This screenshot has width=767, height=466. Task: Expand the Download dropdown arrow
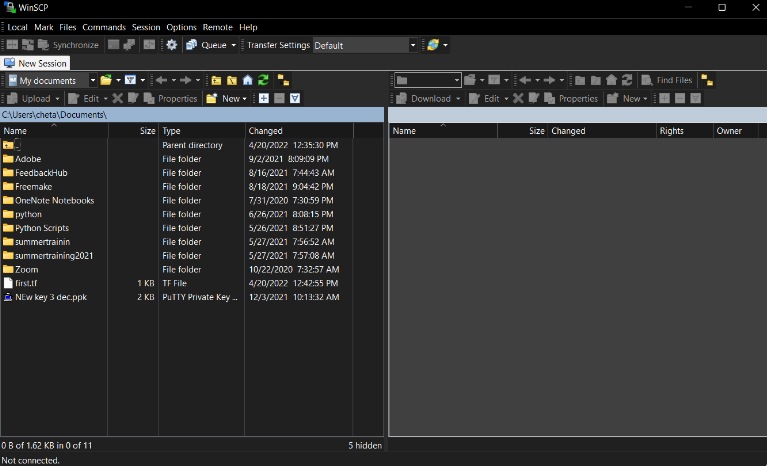(x=458, y=99)
